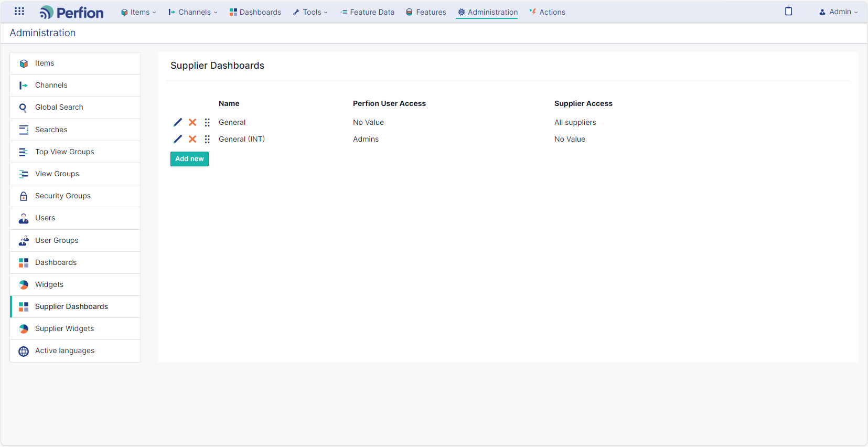Screen dimensions: 868x447
Task: Click the Supplier Dashboards tiles icon
Action: pos(24,307)
